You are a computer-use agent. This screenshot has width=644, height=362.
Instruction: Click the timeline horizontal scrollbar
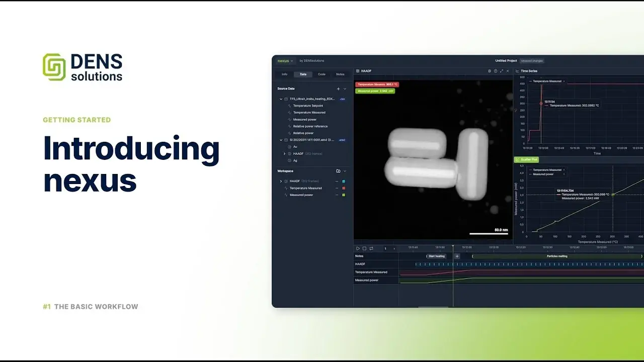point(433,307)
